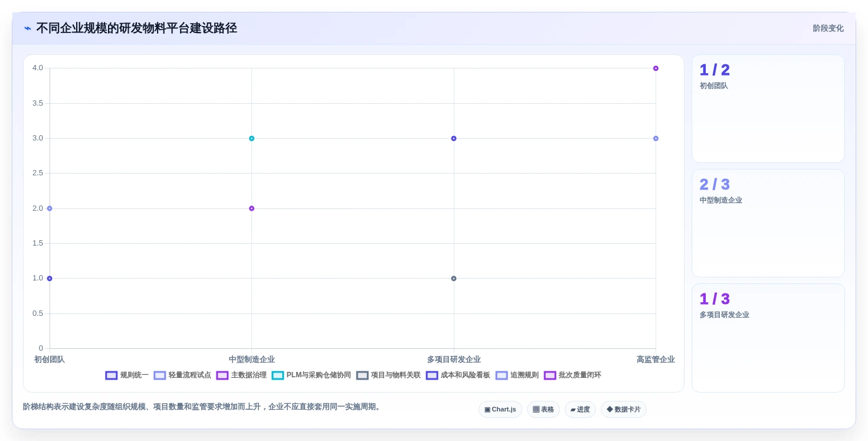Screen dimensions: 868x441
Task: Open the 中型制造企业 2 / 3 card
Action: [768, 223]
